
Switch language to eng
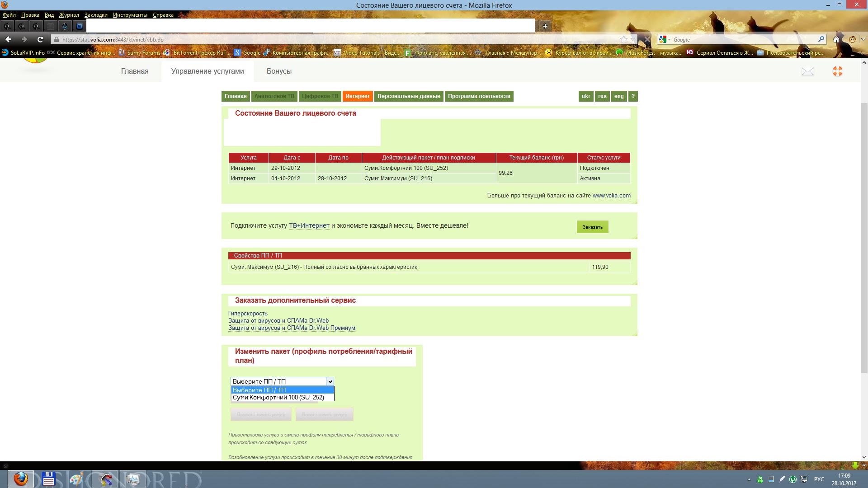pos(619,96)
